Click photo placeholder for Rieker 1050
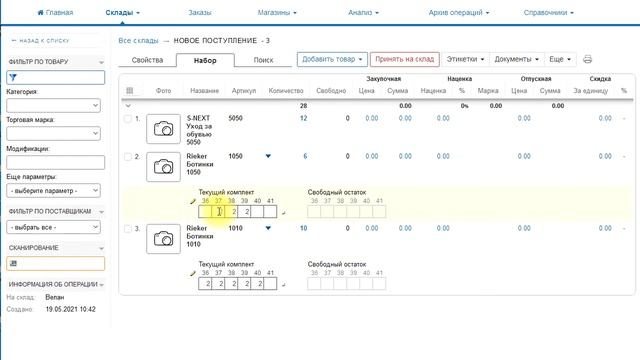This screenshot has height=360, width=640. click(x=163, y=167)
